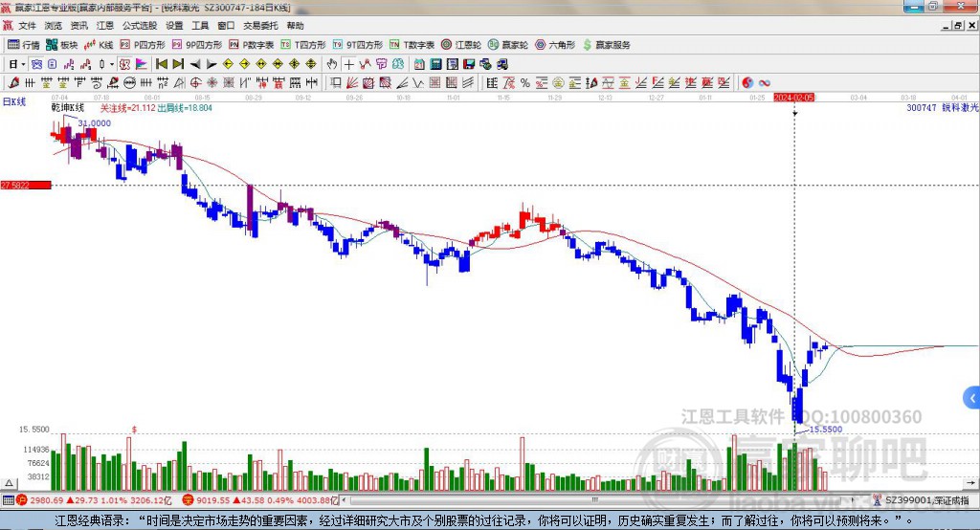Viewport: 980px width, 530px height.
Task: Open the calculator icon
Action: (435, 64)
